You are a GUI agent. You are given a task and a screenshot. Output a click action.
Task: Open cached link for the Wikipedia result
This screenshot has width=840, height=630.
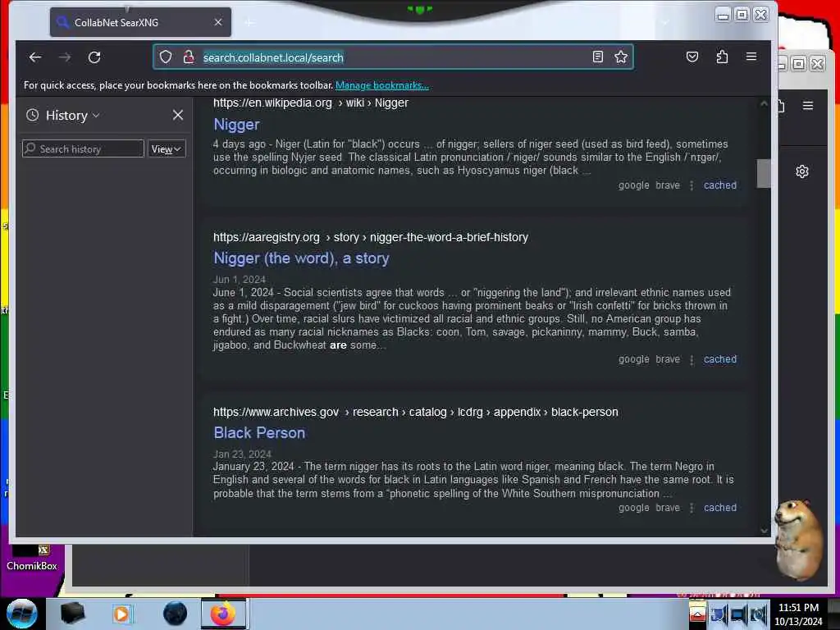point(720,185)
